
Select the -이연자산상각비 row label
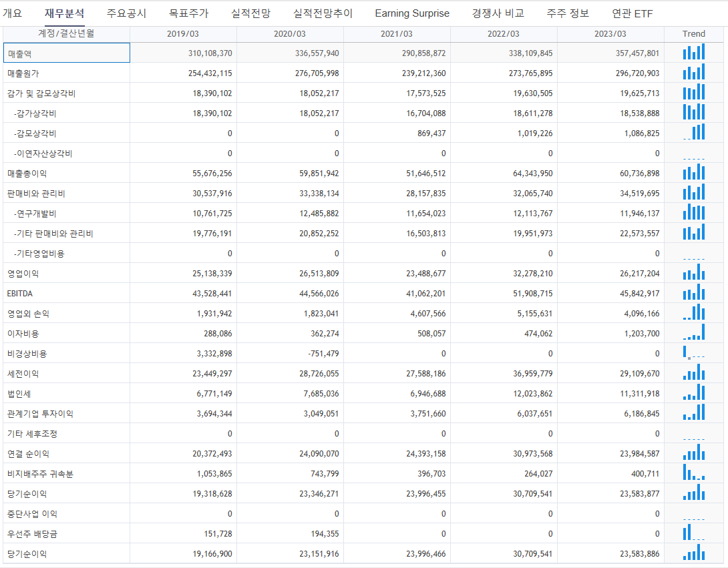click(43, 154)
